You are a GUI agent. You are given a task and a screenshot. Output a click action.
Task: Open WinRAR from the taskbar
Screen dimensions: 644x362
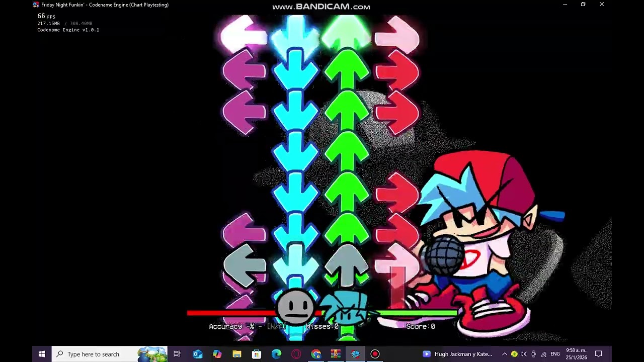point(336,354)
